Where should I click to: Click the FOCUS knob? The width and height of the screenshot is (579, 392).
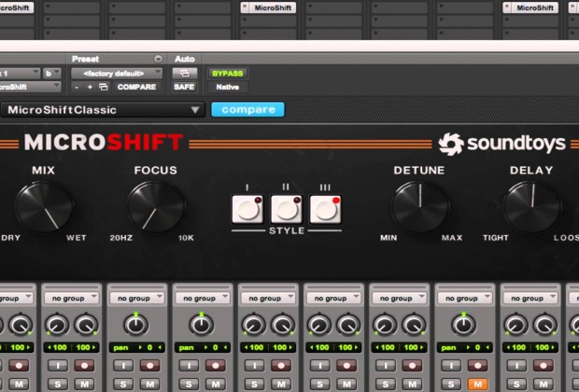click(156, 207)
